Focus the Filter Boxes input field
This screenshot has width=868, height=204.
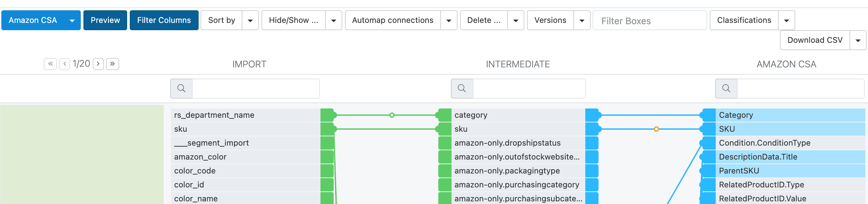649,21
